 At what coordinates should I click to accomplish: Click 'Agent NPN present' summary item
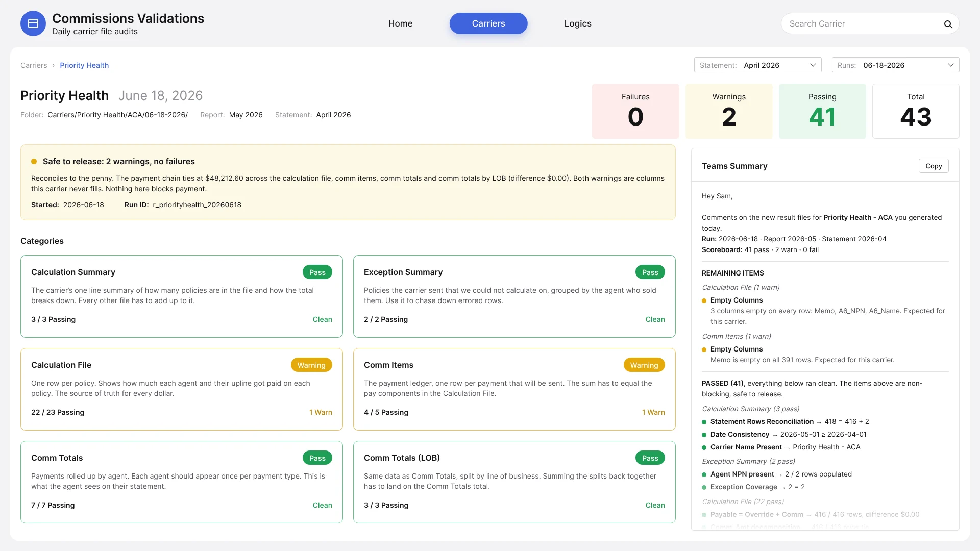click(x=742, y=474)
